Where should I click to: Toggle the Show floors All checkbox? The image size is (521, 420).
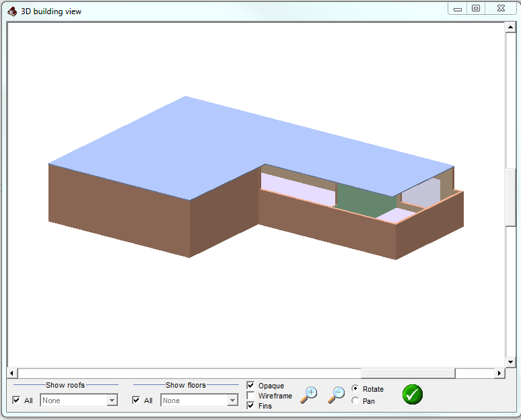136,400
